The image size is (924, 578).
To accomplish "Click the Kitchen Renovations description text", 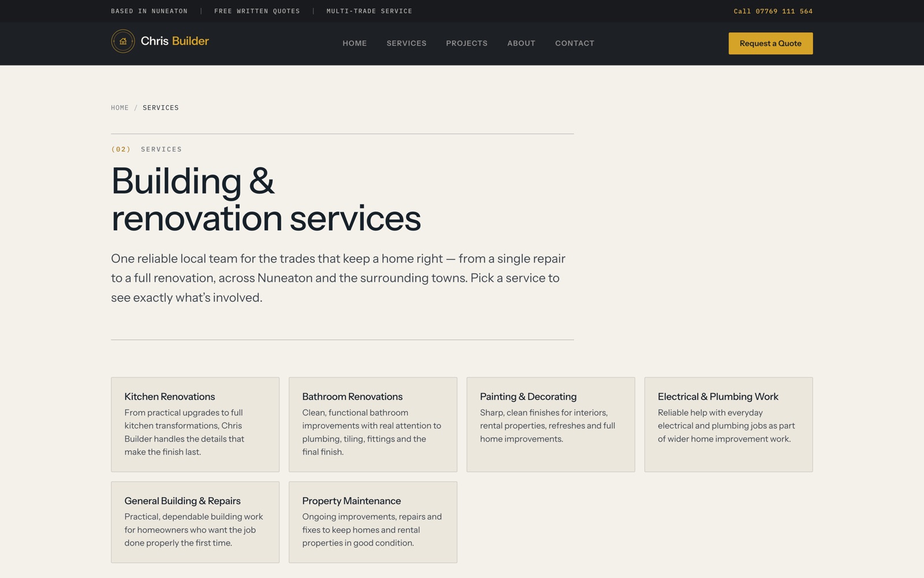I will tap(185, 432).
